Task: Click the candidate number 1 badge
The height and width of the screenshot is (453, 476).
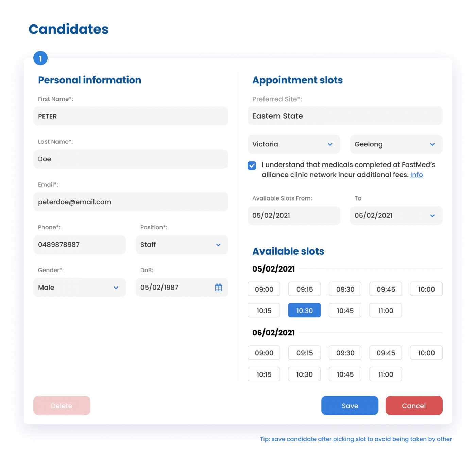Action: point(40,58)
